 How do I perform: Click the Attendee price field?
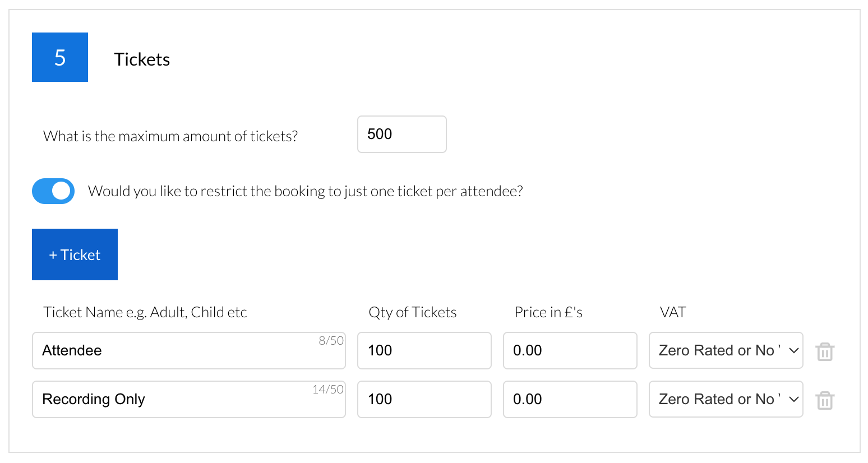pyautogui.click(x=570, y=351)
